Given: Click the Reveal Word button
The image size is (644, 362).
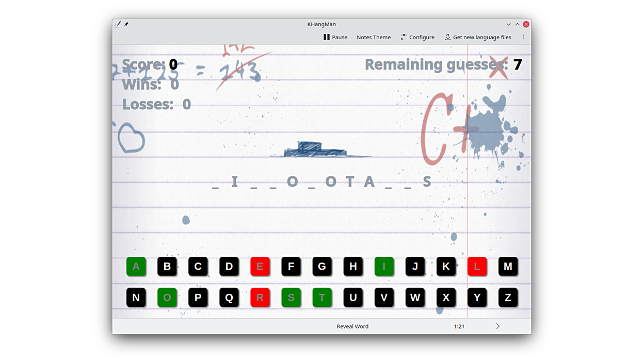Looking at the screenshot, I should tap(352, 326).
